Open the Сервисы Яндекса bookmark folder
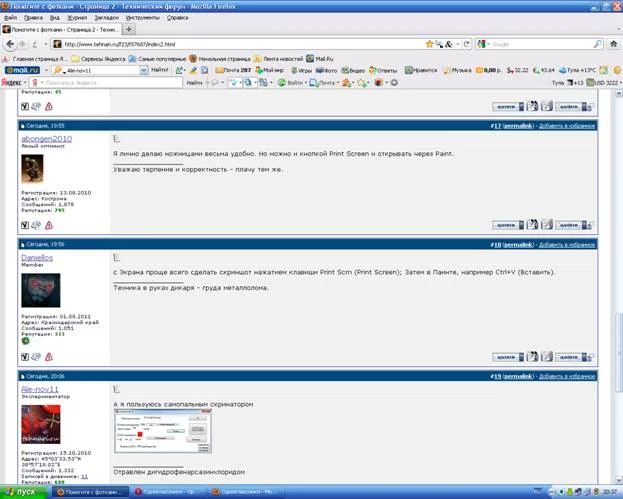The height and width of the screenshot is (499, 623). pos(99,59)
